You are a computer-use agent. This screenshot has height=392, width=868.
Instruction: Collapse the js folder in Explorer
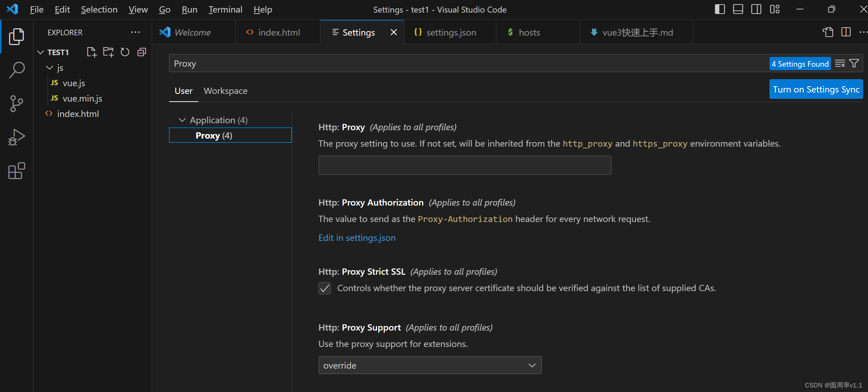pos(50,68)
